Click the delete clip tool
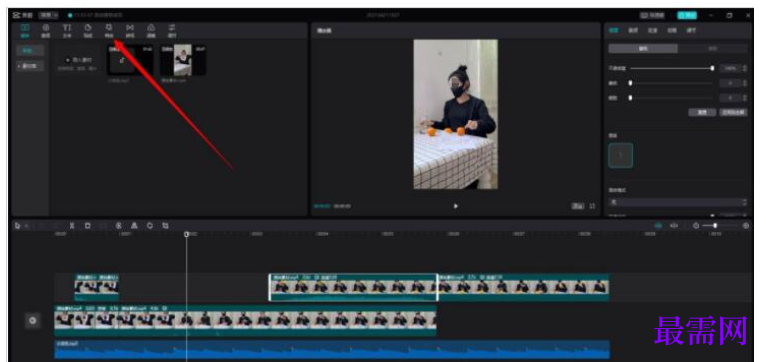Viewport: 766px width, 362px height. 88,226
